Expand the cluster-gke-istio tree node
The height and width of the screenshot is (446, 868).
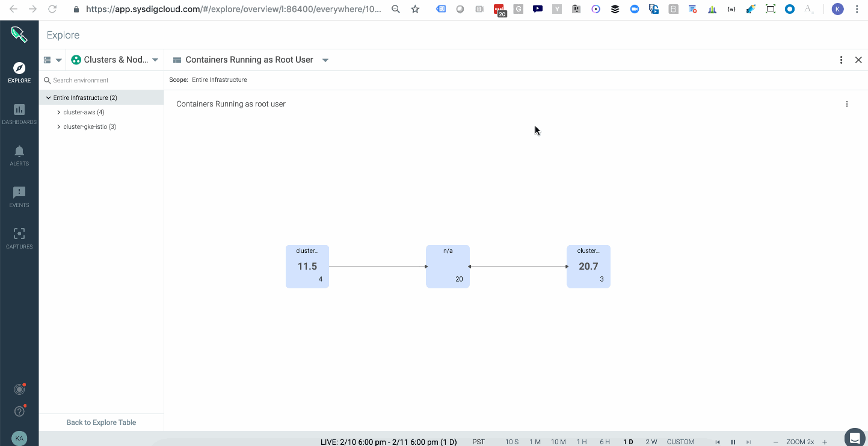58,127
